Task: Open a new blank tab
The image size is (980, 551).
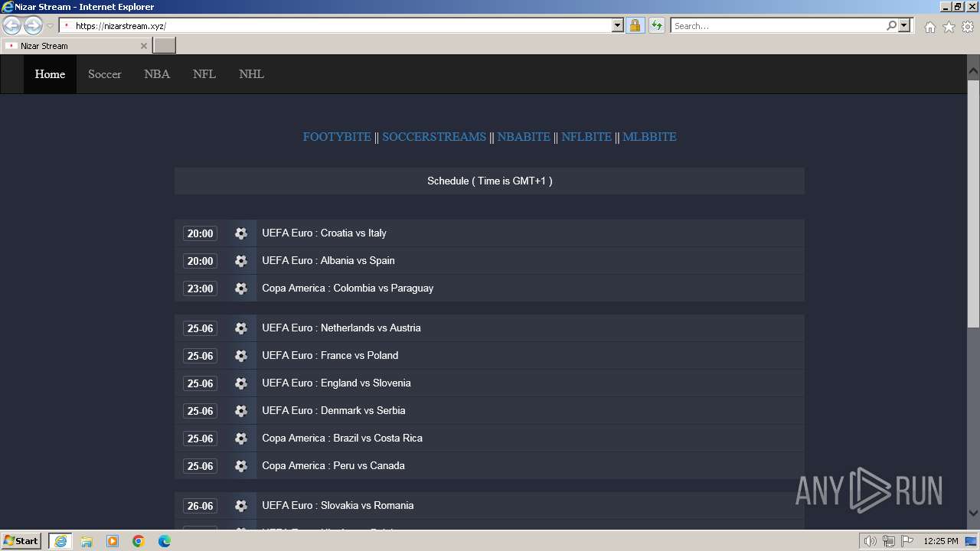Action: pyautogui.click(x=165, y=45)
